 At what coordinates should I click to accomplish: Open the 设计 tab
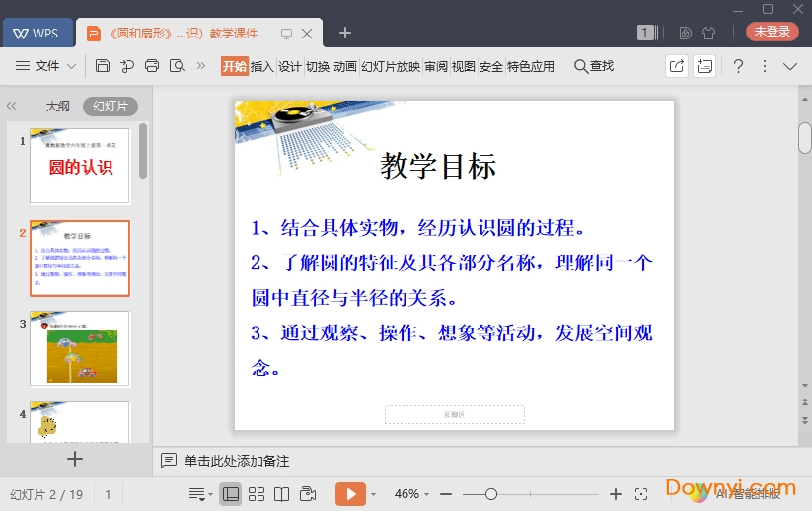click(x=289, y=66)
